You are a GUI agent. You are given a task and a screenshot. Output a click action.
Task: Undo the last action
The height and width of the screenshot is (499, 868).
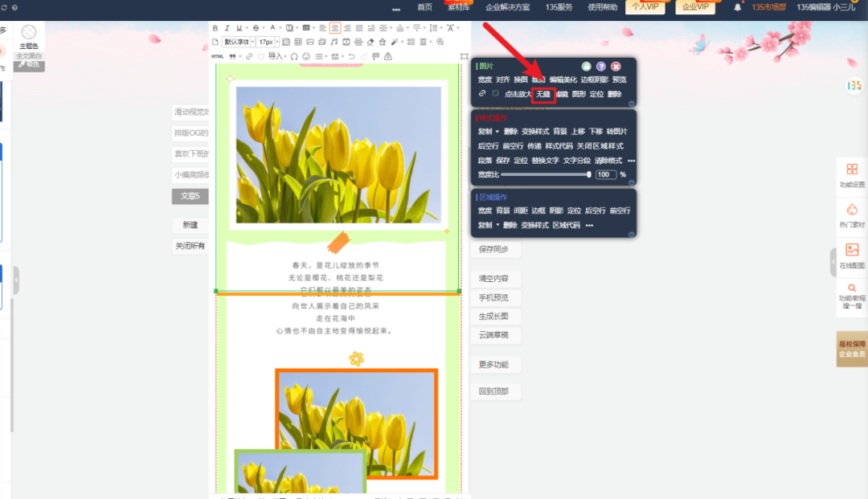(351, 56)
